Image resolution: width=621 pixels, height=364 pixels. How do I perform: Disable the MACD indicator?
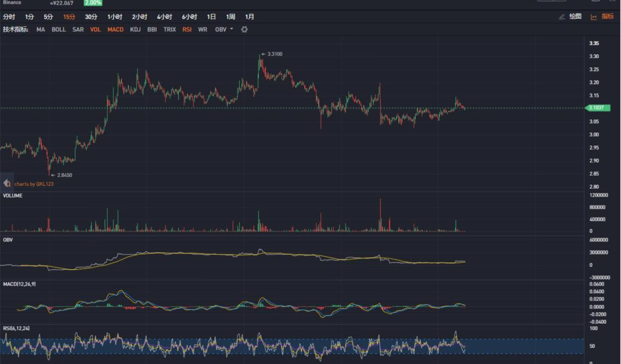[115, 29]
